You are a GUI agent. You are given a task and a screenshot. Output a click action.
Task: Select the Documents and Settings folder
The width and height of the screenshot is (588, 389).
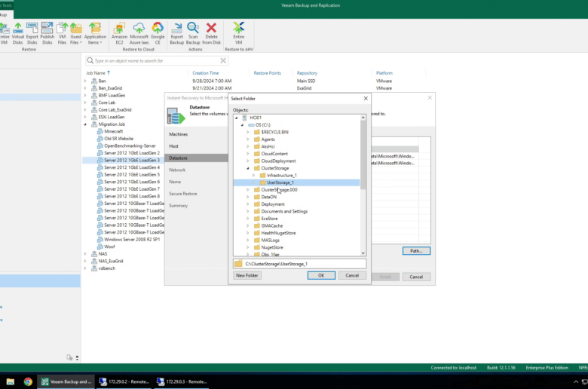pos(284,211)
